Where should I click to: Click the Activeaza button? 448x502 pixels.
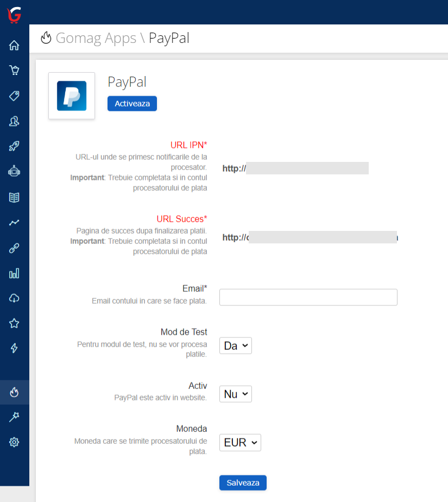tap(132, 103)
